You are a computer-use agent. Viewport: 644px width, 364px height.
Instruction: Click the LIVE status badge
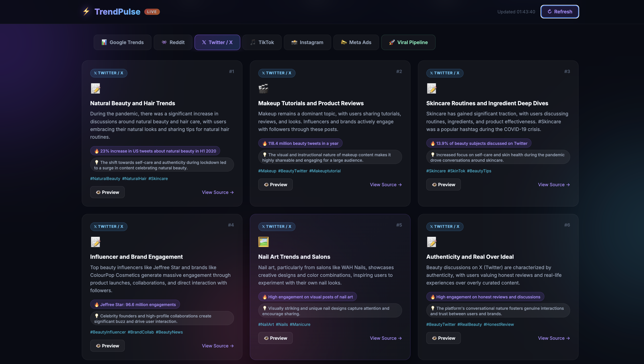tap(152, 12)
